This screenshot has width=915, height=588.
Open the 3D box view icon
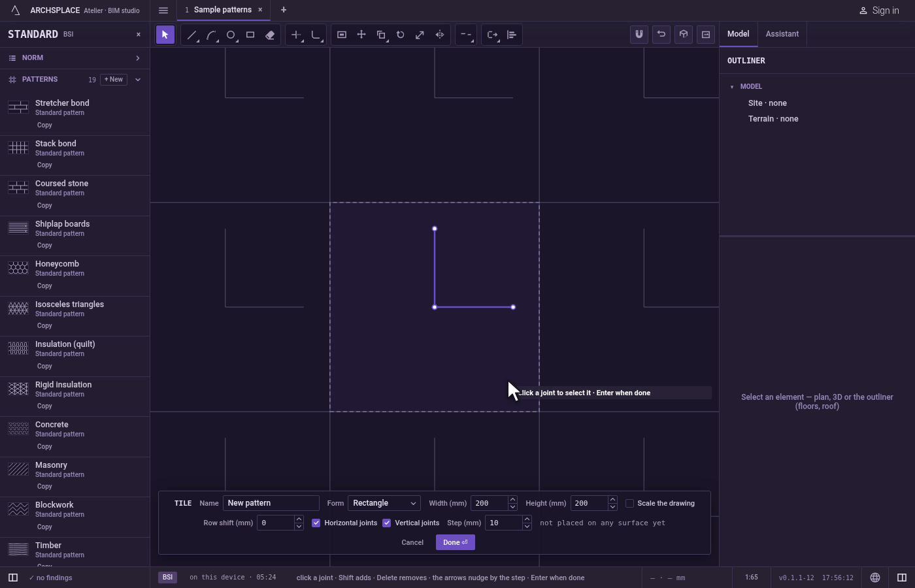click(x=684, y=34)
